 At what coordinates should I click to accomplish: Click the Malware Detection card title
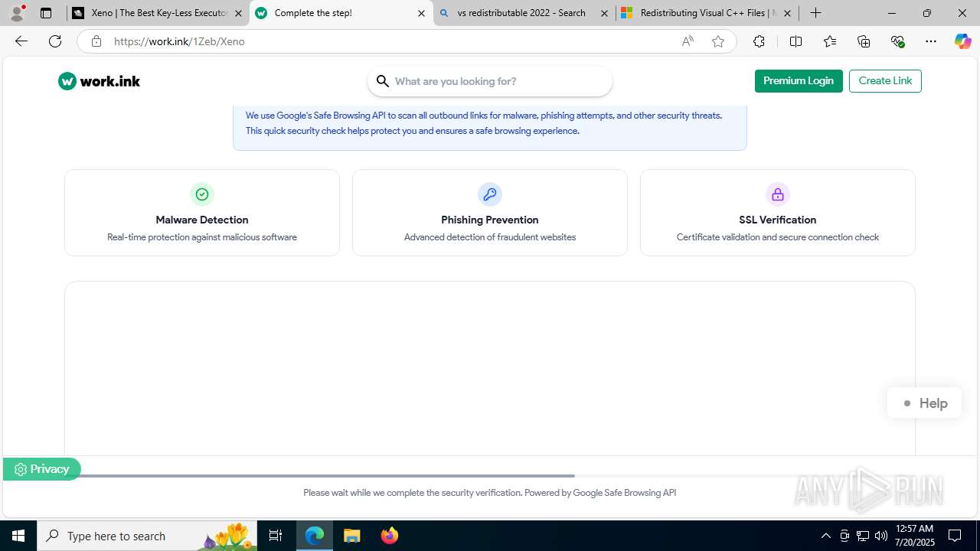[202, 220]
